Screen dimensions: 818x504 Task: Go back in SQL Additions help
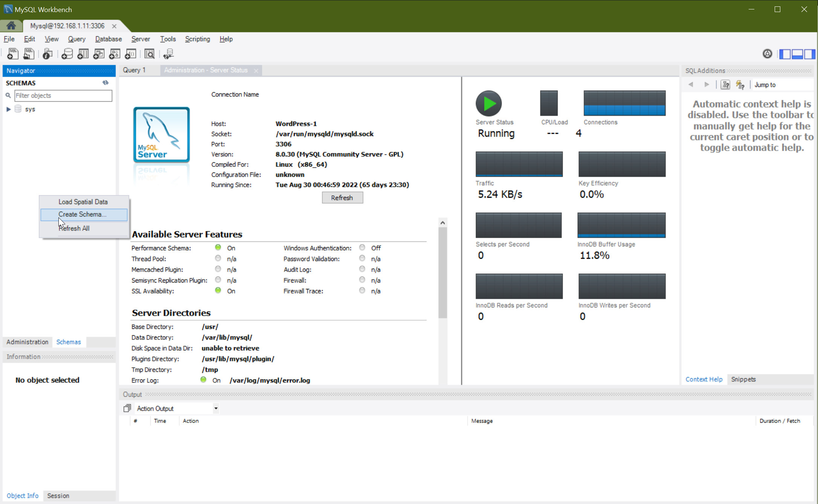[x=691, y=84]
